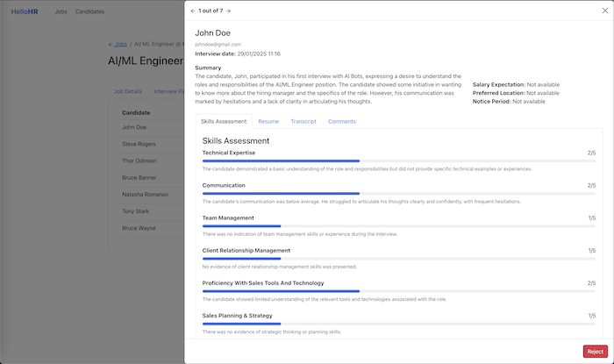Select Tony Stark in candidate list
Image resolution: width=614 pixels, height=364 pixels.
[135, 211]
